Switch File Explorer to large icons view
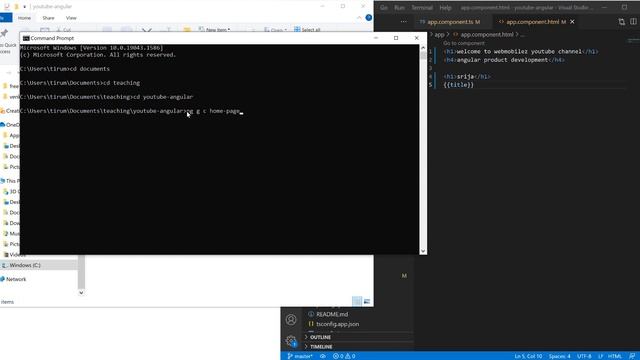 [367, 301]
